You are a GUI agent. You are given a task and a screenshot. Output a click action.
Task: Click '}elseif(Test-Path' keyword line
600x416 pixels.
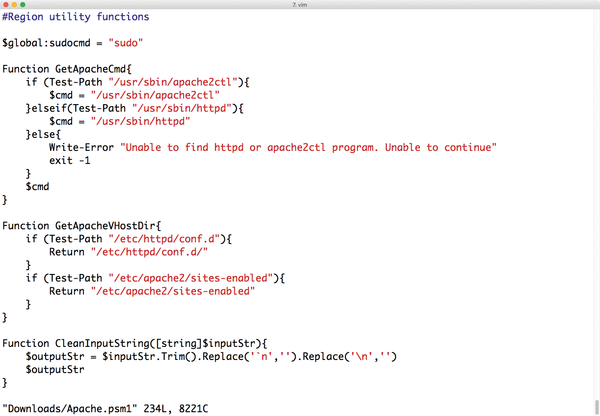(x=75, y=108)
